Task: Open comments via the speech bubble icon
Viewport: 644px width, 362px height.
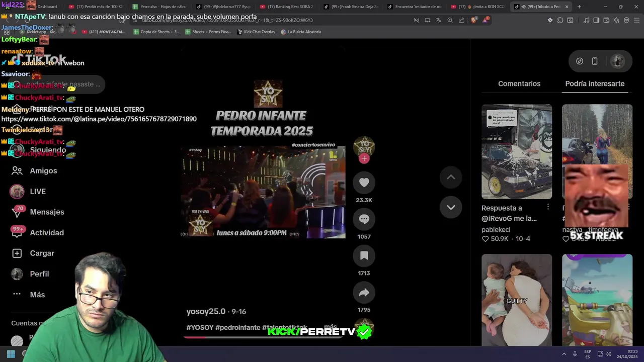Action: [x=364, y=219]
